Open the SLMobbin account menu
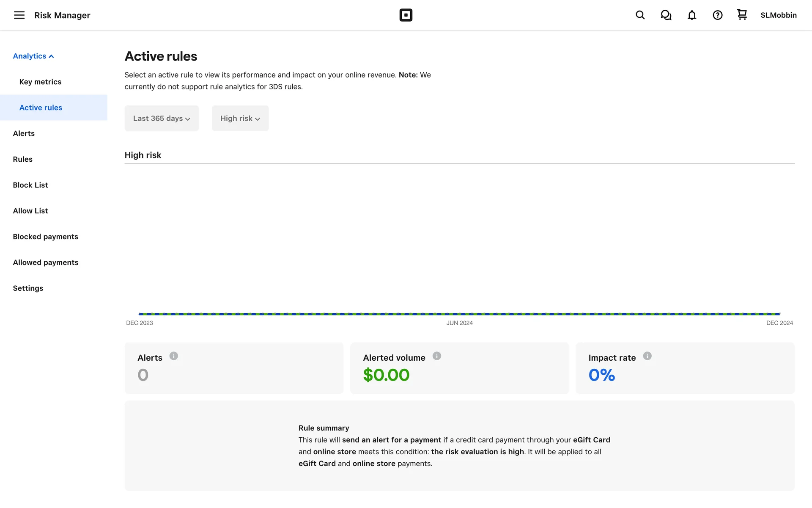Screen dimensions: 812x508 778,15
